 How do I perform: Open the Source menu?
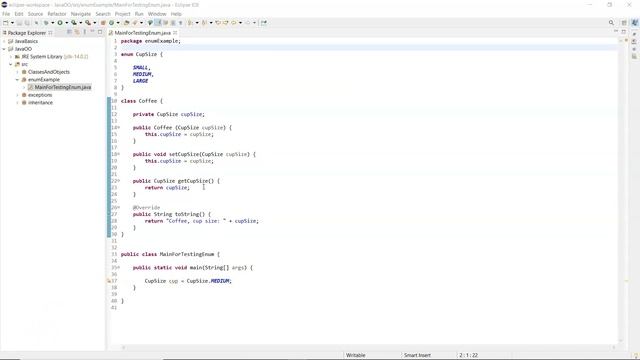[35, 14]
